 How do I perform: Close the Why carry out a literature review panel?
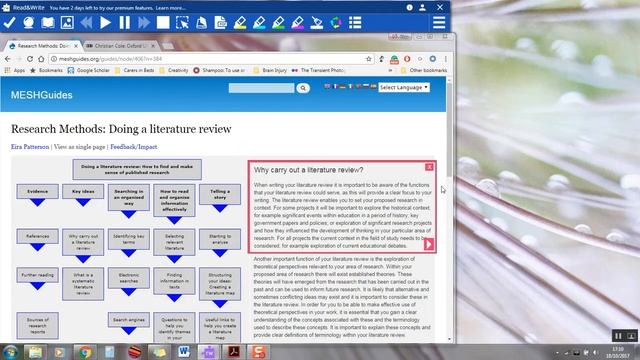coord(429,167)
